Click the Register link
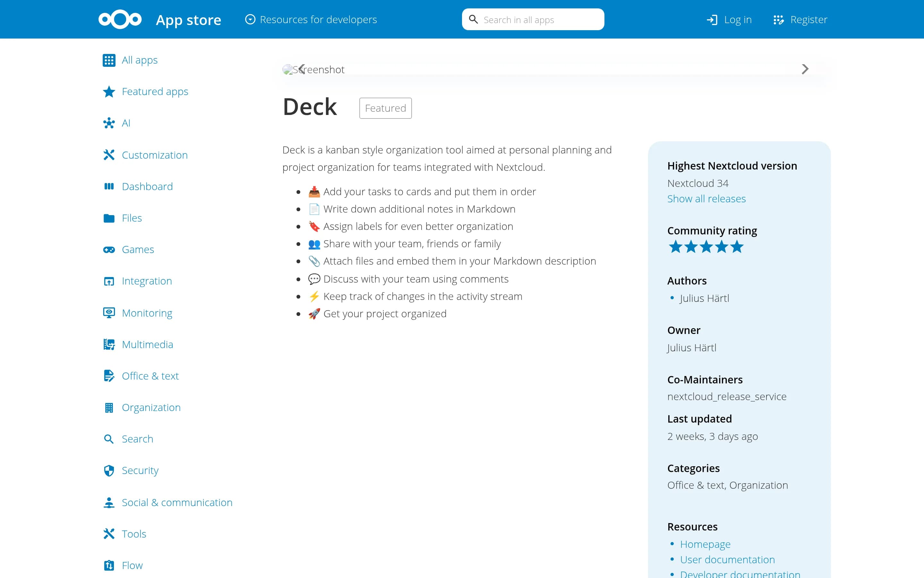This screenshot has width=924, height=578. (809, 20)
